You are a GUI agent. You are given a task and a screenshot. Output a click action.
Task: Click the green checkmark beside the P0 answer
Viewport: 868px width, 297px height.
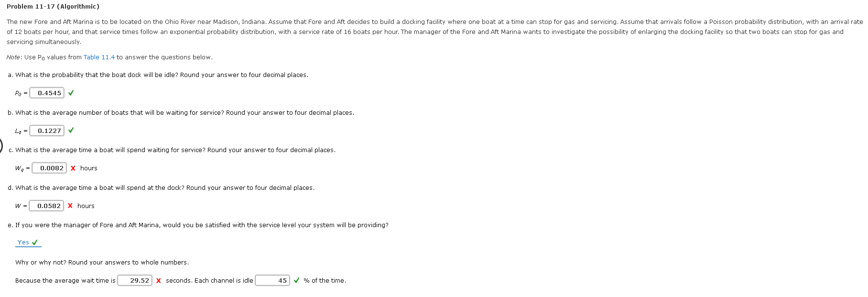(71, 93)
